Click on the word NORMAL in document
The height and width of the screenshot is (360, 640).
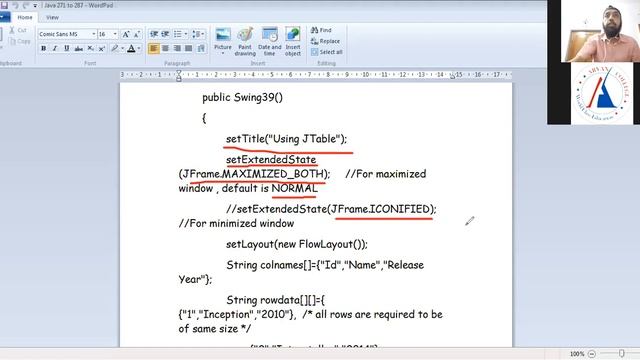point(294,189)
